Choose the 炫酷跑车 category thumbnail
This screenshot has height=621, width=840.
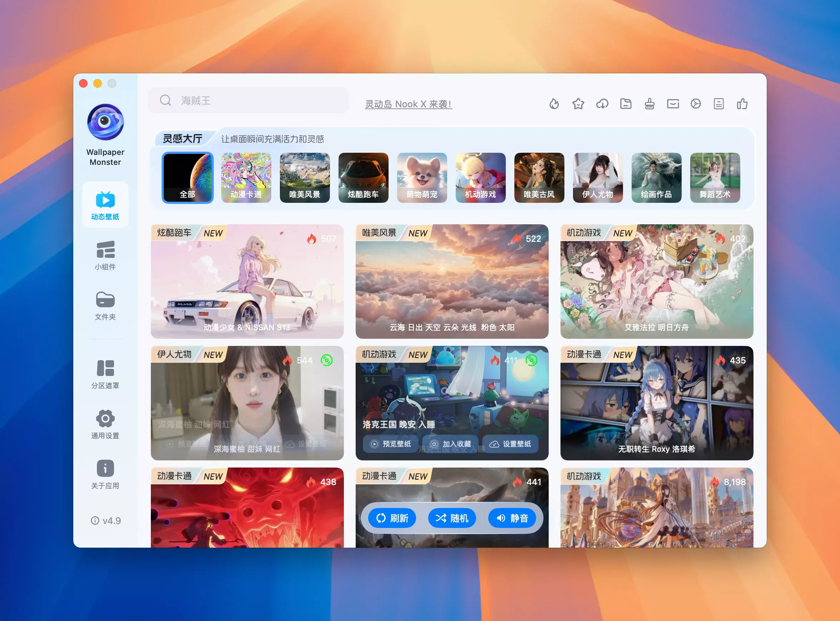[363, 177]
